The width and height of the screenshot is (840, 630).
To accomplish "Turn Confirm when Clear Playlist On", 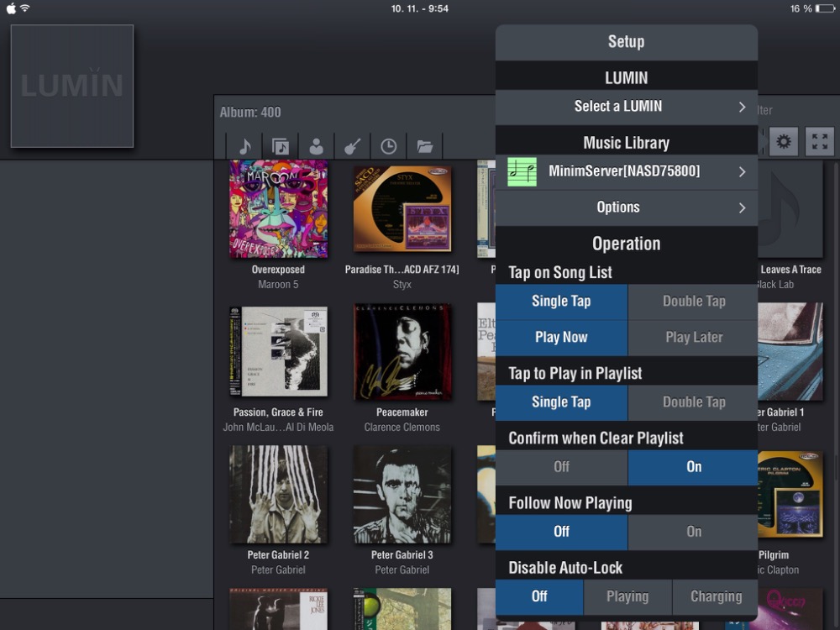I will pos(693,467).
